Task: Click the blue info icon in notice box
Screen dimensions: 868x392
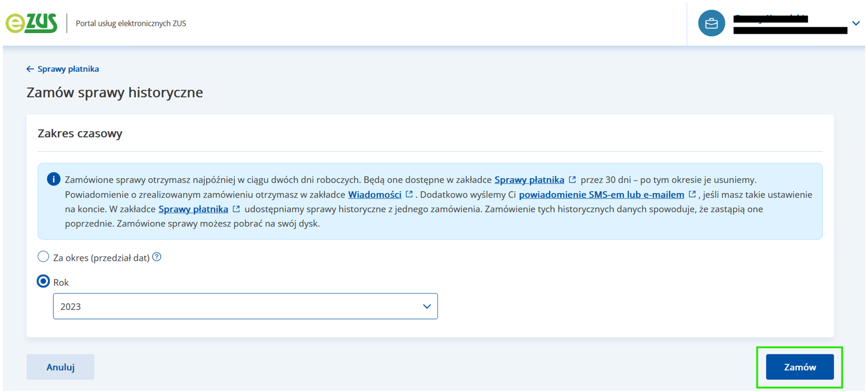Action: [x=53, y=179]
